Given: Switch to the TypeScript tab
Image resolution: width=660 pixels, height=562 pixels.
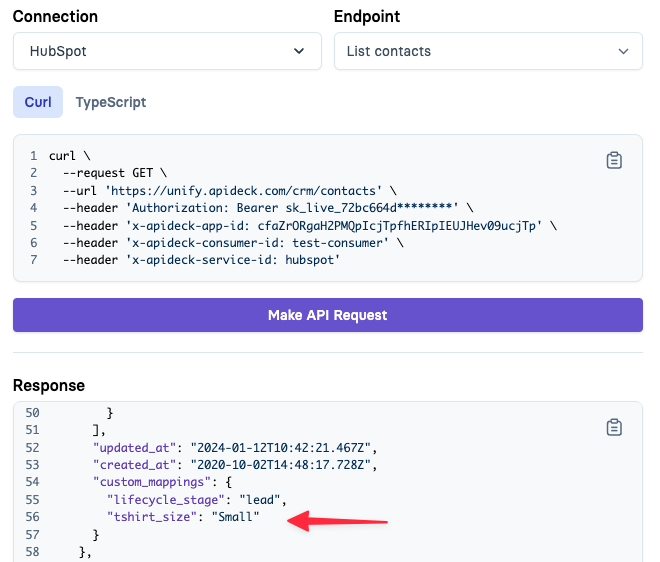Looking at the screenshot, I should click(111, 102).
